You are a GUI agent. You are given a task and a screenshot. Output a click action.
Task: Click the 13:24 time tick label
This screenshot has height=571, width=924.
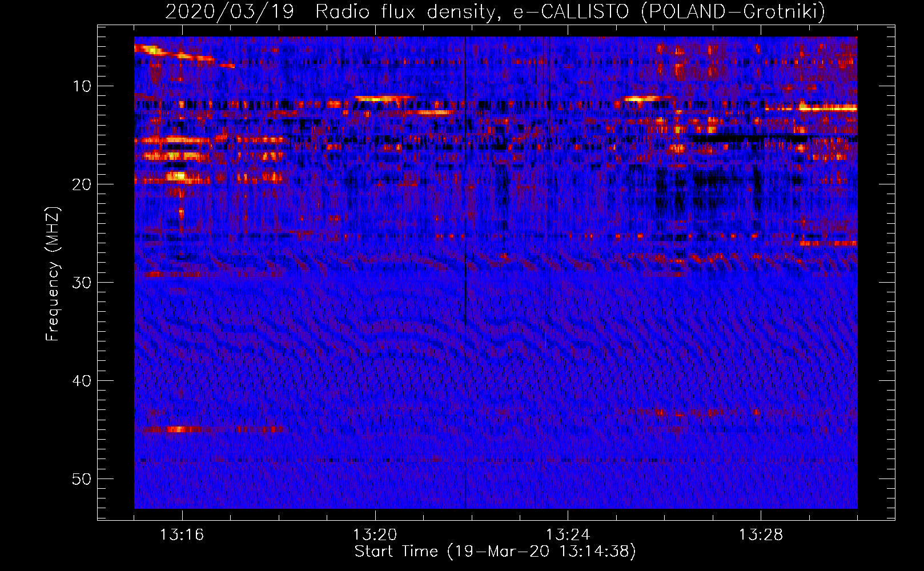pyautogui.click(x=568, y=535)
